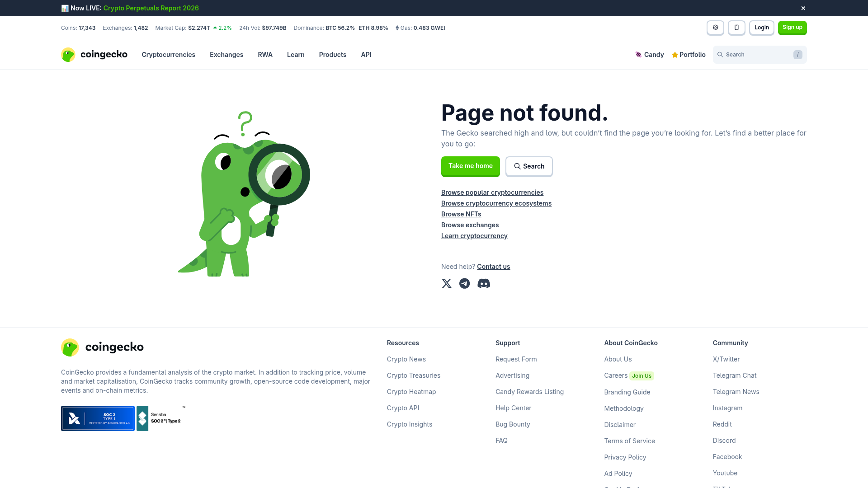Screen dimensions: 868x488
Task: Open the Instagram footer link
Action: pos(728,408)
